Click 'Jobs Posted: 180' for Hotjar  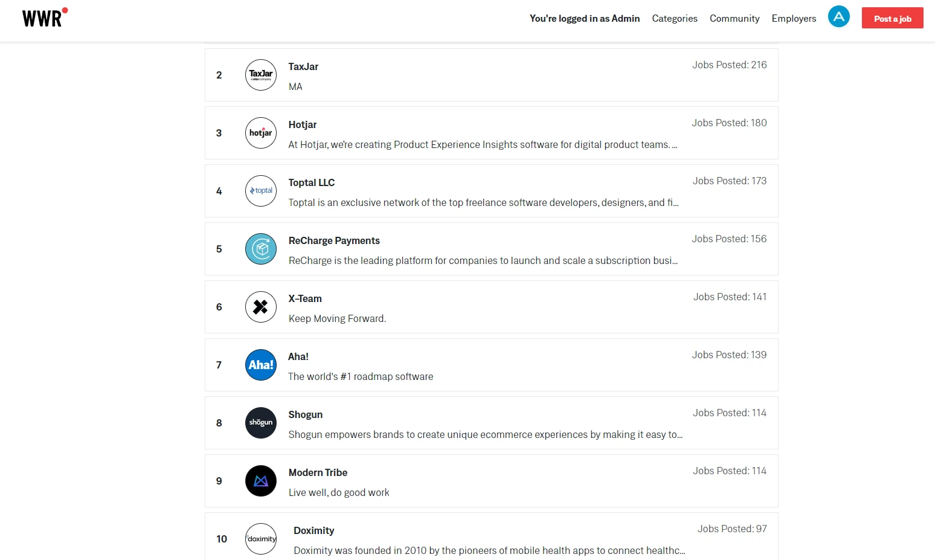730,123
